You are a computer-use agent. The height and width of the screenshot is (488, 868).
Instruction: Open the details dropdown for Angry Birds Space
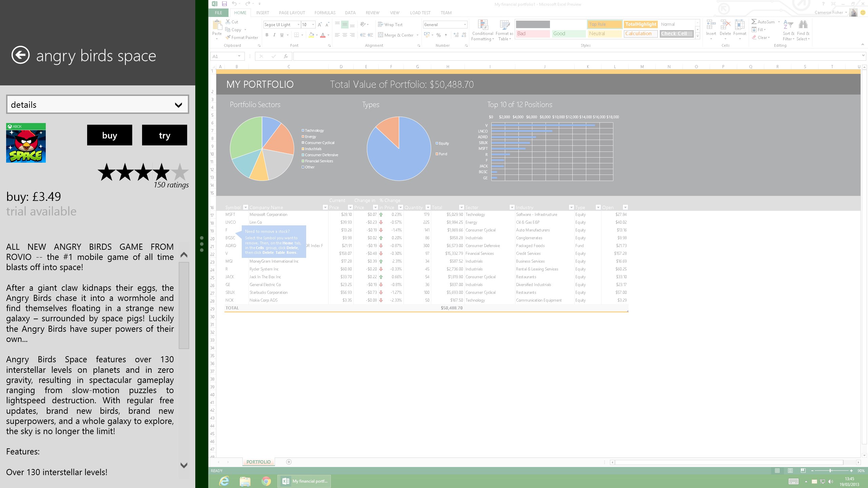(x=97, y=104)
